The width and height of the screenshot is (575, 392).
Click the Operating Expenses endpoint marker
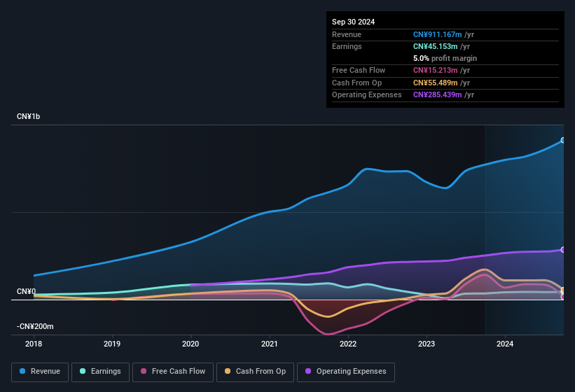pos(563,249)
